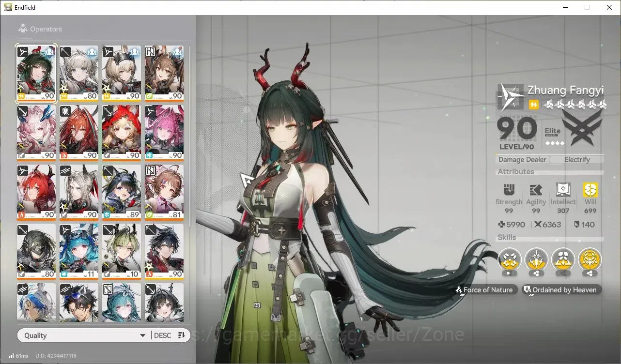Select the masked level 80 operator card
621x364 pixels.
click(x=36, y=252)
